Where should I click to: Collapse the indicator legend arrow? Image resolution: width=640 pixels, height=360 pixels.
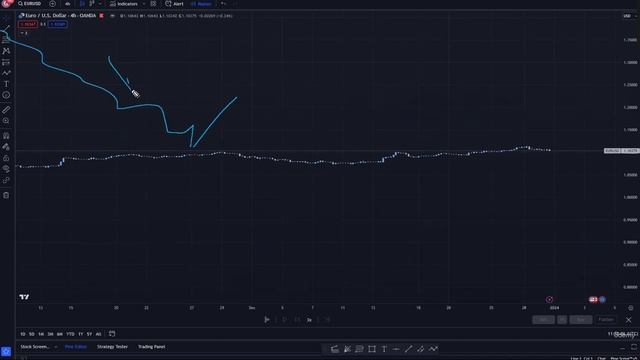pyautogui.click(x=23, y=33)
